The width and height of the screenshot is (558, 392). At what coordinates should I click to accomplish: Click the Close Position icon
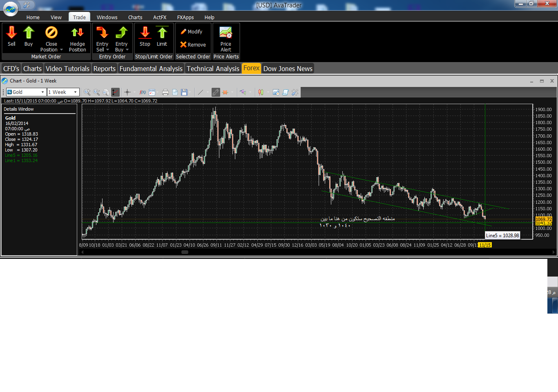[51, 32]
